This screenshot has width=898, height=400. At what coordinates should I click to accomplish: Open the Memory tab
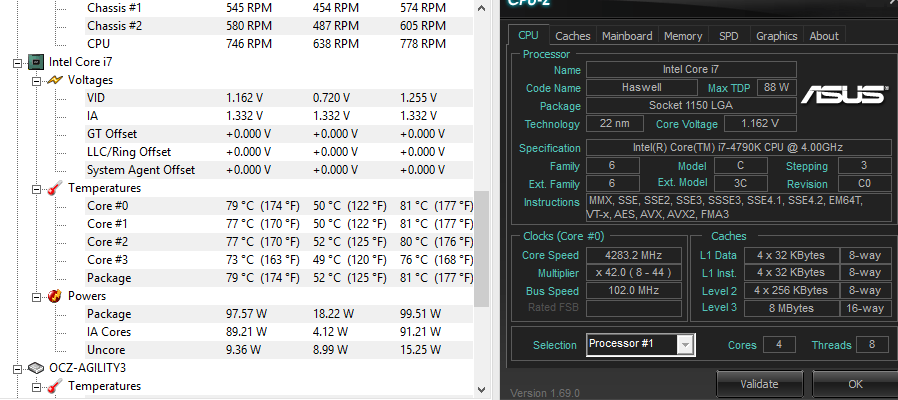point(683,36)
